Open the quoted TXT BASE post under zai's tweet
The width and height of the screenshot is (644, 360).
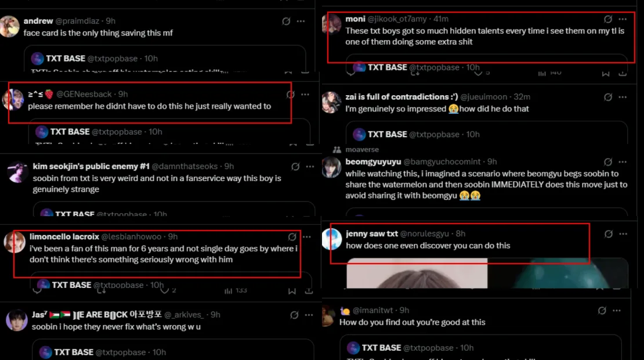coord(486,134)
